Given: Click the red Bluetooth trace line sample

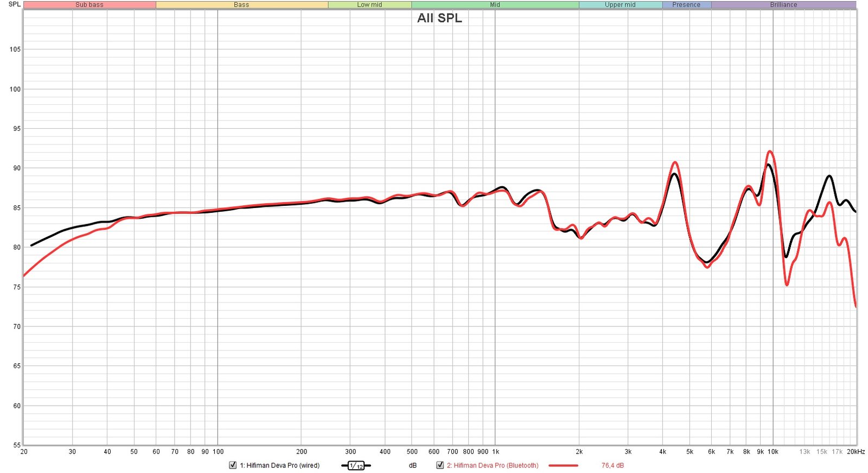Looking at the screenshot, I should click(563, 465).
